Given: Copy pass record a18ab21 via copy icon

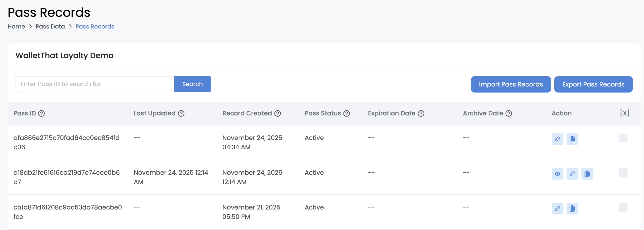Looking at the screenshot, I should pos(587,174).
